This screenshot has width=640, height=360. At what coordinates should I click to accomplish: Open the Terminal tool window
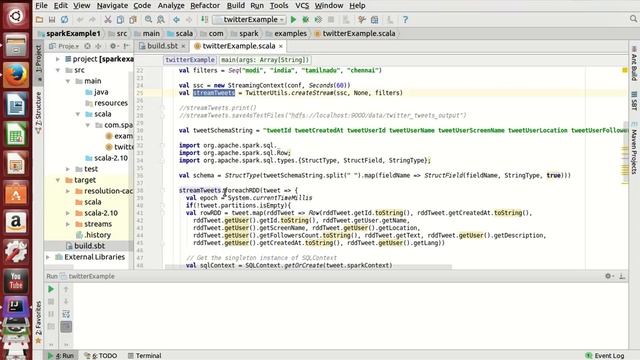point(144,356)
